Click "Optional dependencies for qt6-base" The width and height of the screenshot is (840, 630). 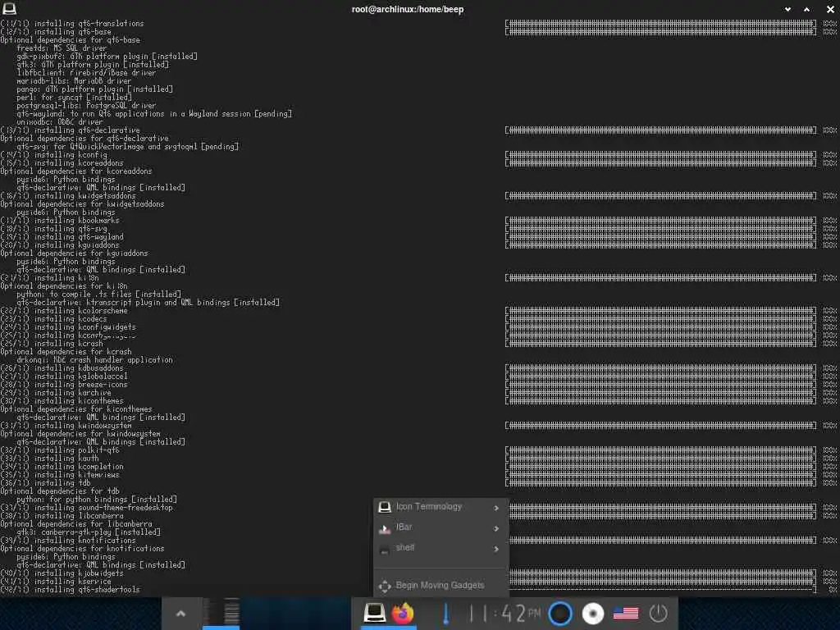pyautogui.click(x=71, y=39)
